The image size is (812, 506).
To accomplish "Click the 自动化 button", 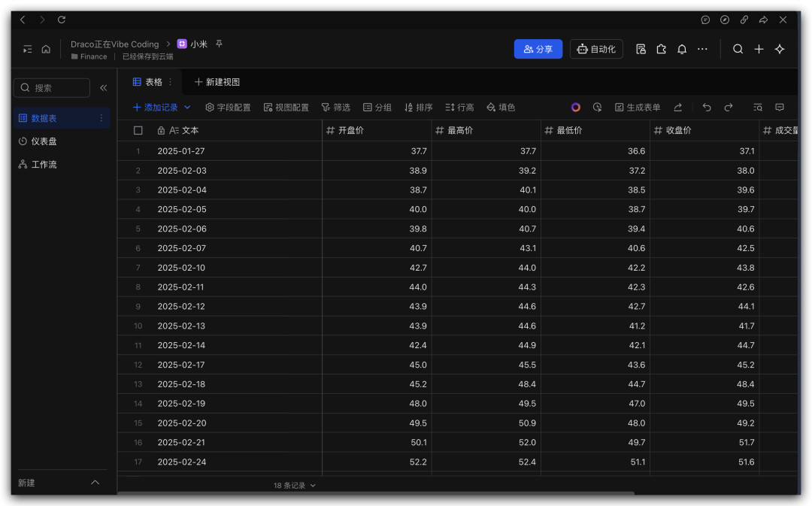I will 596,49.
